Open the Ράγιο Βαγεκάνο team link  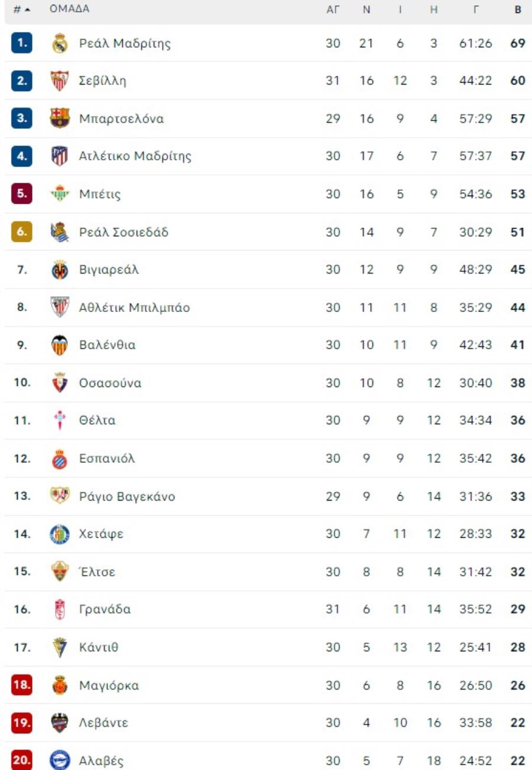[x=127, y=496]
